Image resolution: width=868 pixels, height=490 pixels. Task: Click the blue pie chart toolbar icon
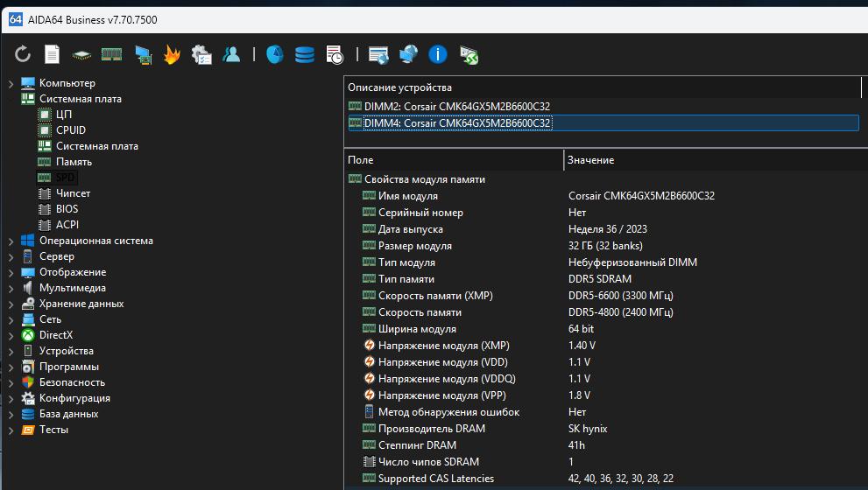(275, 54)
